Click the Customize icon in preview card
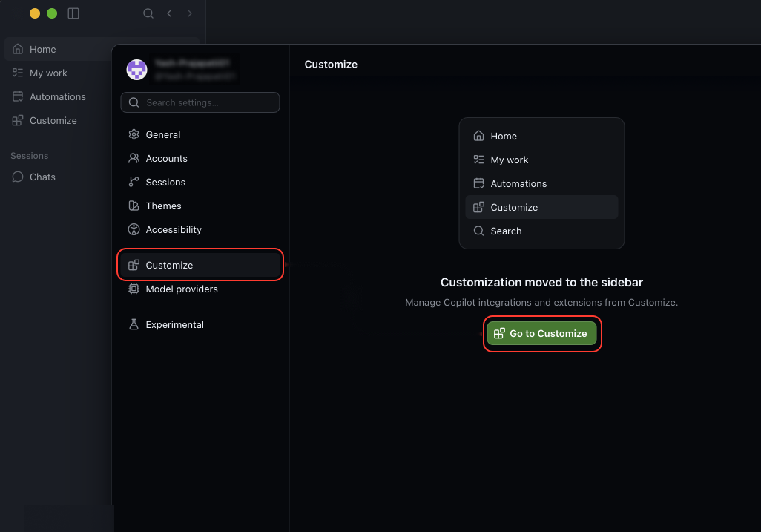761x532 pixels. point(478,207)
